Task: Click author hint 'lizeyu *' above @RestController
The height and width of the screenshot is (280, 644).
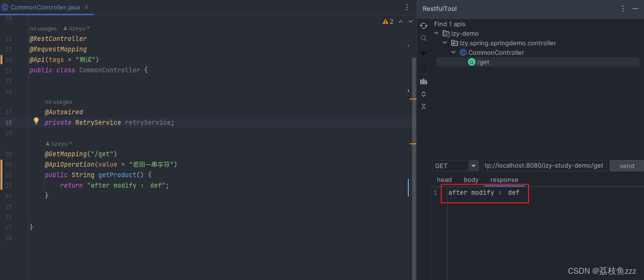Action: [76, 29]
